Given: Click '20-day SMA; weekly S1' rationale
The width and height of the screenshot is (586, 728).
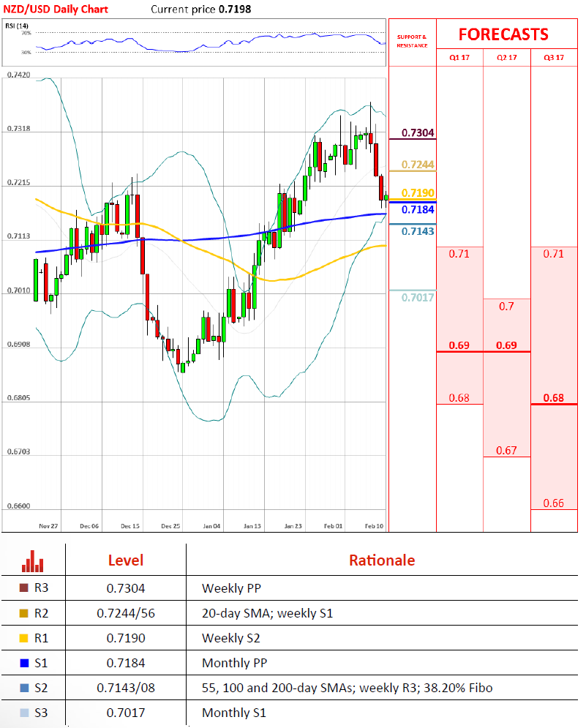Looking at the screenshot, I should (268, 613).
